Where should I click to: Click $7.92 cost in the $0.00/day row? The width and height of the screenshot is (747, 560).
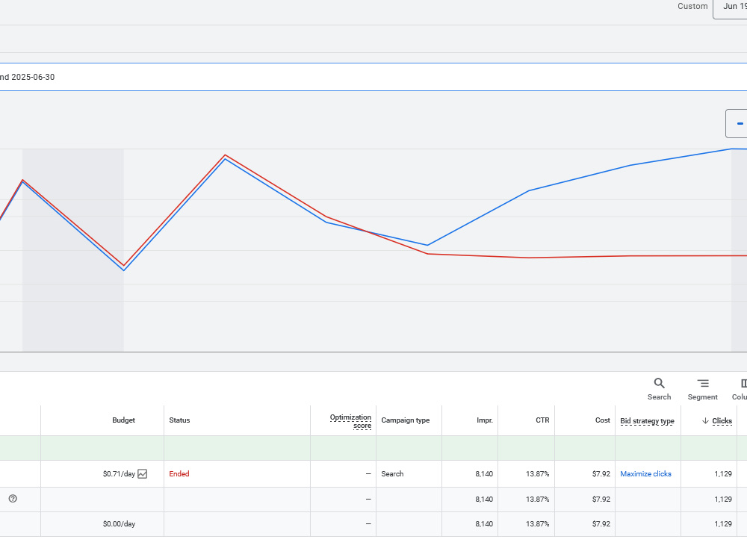tap(601, 524)
